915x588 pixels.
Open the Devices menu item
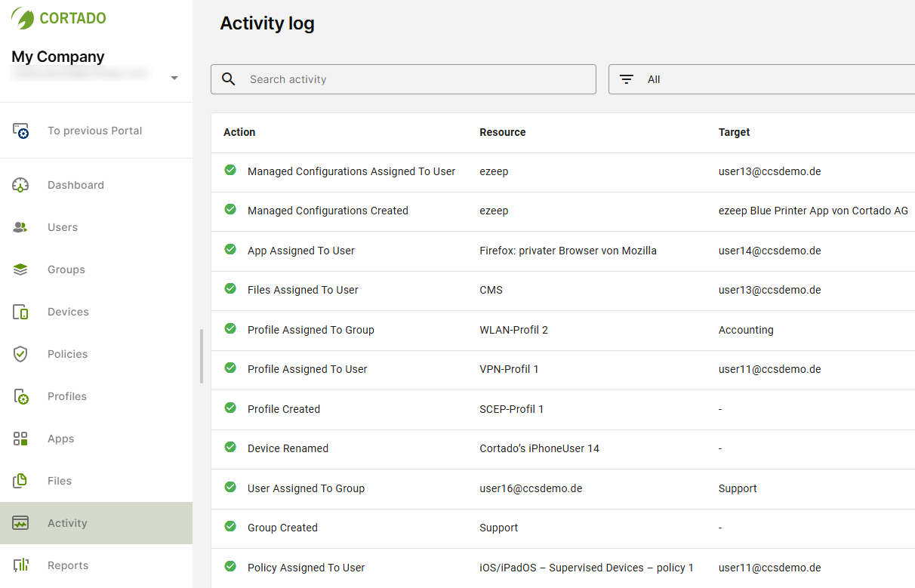click(96, 312)
